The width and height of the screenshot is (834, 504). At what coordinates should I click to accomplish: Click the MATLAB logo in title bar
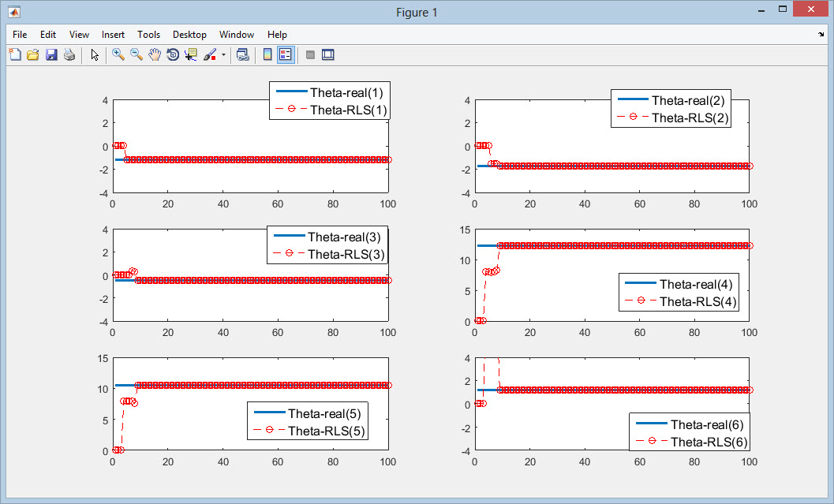pos(14,12)
